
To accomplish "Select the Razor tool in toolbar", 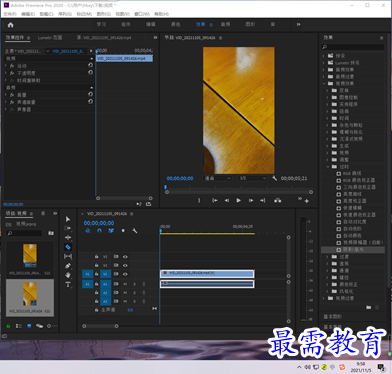I will [68, 247].
